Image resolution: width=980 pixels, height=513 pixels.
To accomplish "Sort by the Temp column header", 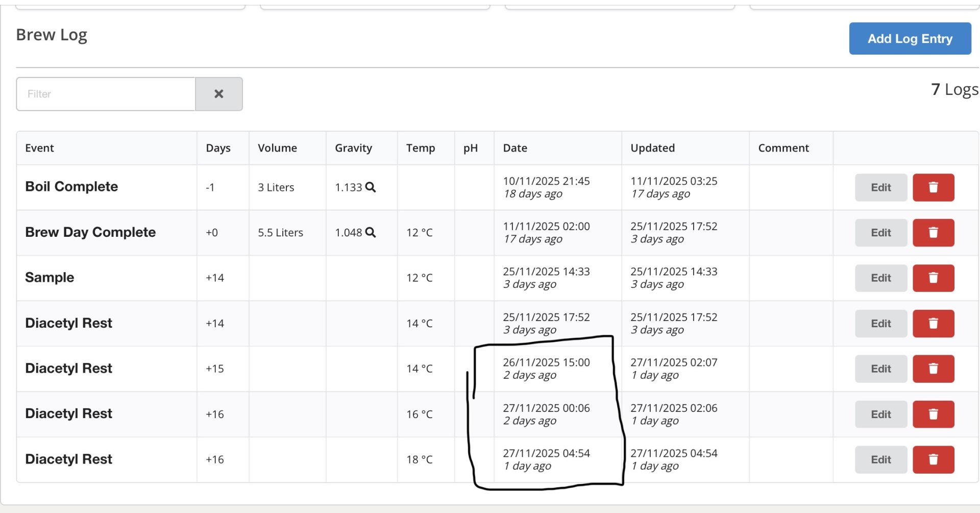I will (x=421, y=148).
